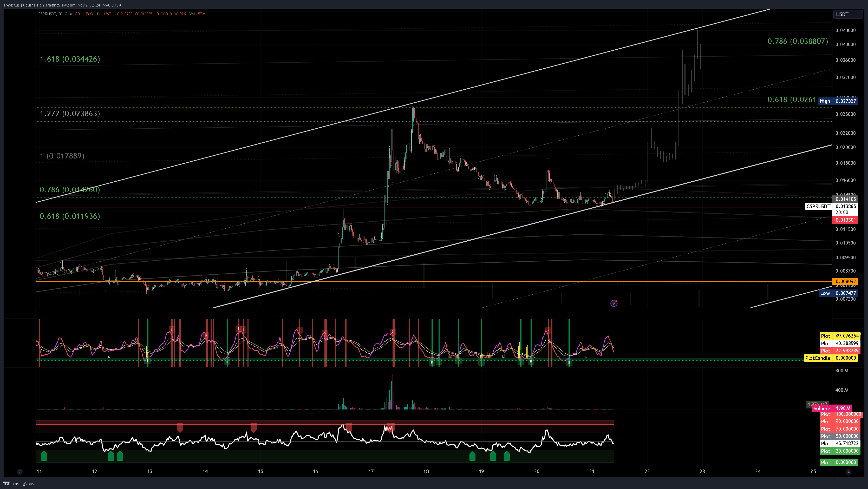The image size is (868, 489).
Task: Click the 0.044000 price scale value
Action: click(845, 30)
